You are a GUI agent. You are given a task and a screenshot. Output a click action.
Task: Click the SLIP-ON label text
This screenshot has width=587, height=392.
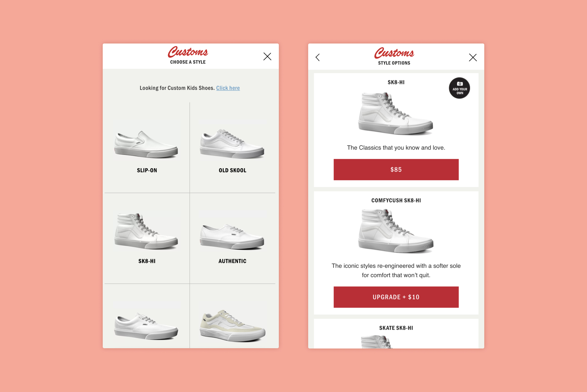[147, 170]
